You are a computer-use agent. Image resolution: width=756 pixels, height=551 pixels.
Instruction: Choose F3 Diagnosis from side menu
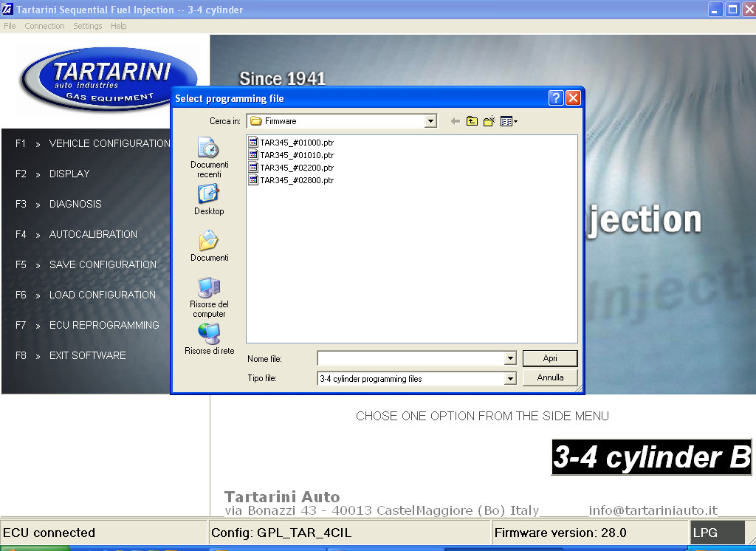(58, 204)
